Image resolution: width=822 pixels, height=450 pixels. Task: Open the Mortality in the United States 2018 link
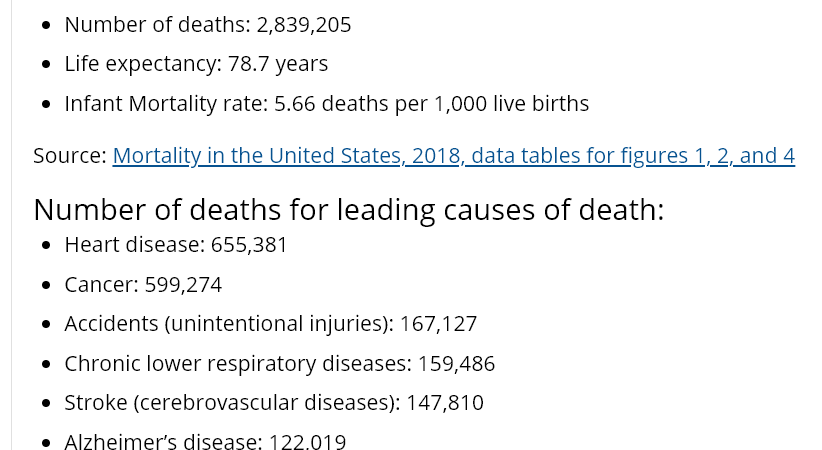tap(453, 156)
